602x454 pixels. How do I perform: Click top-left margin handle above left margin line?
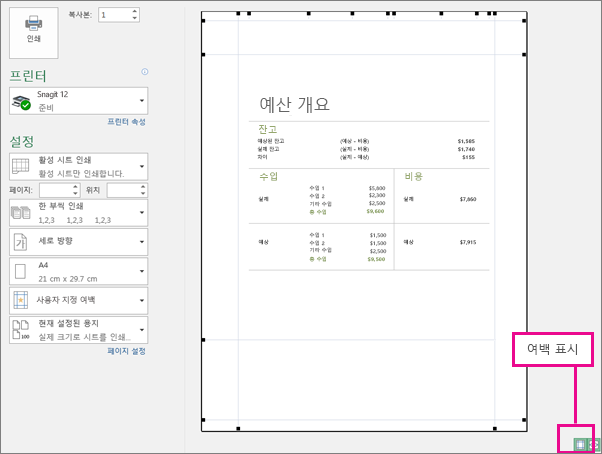pyautogui.click(x=238, y=13)
